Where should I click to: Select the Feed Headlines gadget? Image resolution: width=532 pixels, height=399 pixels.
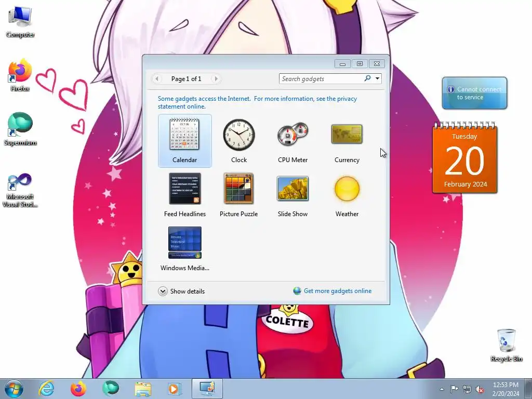(184, 195)
